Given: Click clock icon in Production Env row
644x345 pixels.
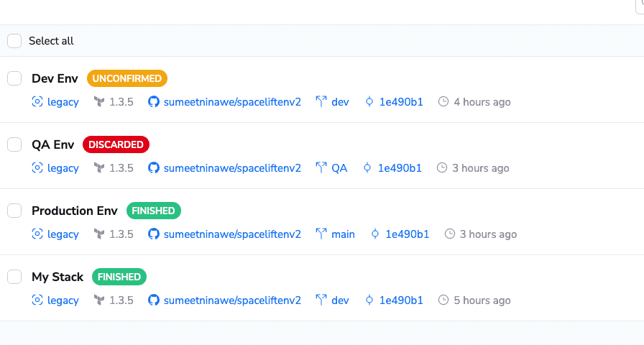Looking at the screenshot, I should tap(450, 234).
